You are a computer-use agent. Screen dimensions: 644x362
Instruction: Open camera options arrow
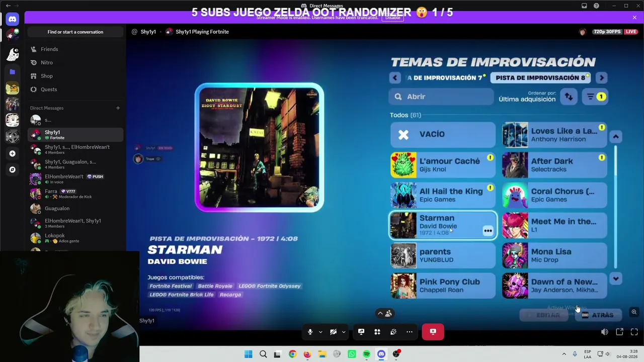click(344, 332)
